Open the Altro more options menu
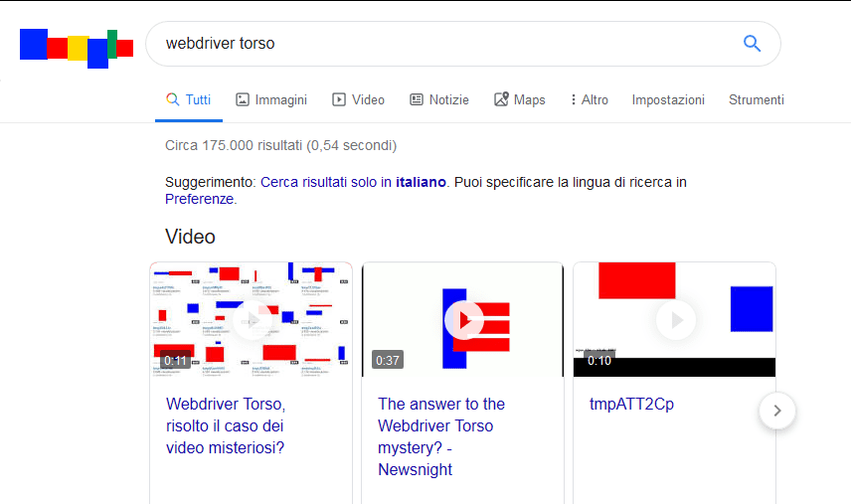This screenshot has height=504, width=851. [x=589, y=99]
